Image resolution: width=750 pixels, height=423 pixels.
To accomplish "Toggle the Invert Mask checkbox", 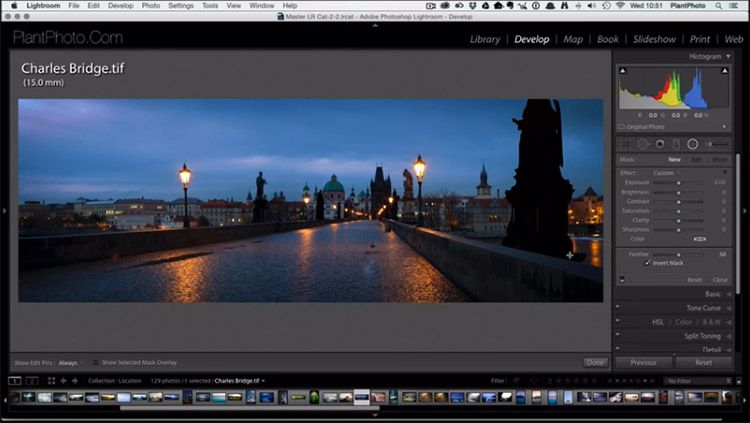I will coord(648,263).
